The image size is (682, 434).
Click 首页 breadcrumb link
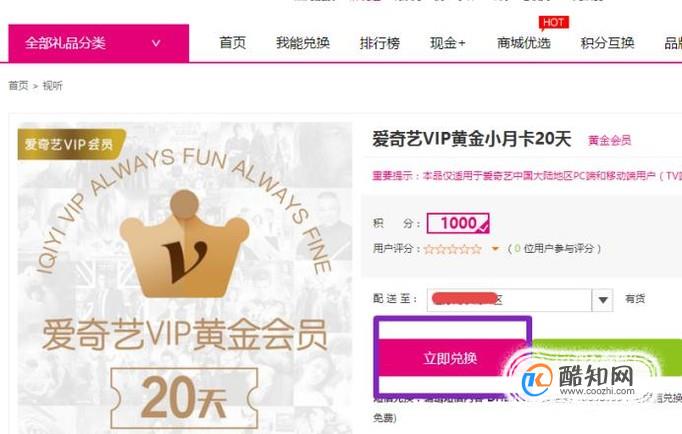coord(18,86)
